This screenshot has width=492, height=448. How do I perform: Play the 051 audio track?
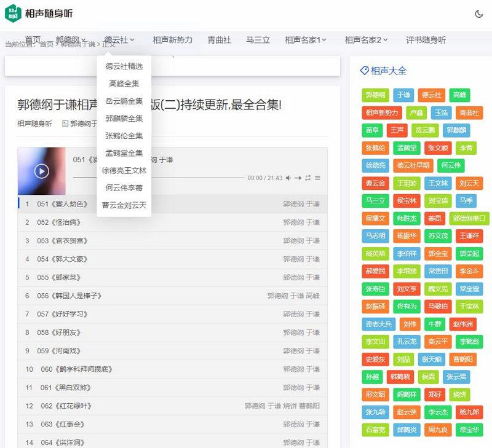[41, 171]
